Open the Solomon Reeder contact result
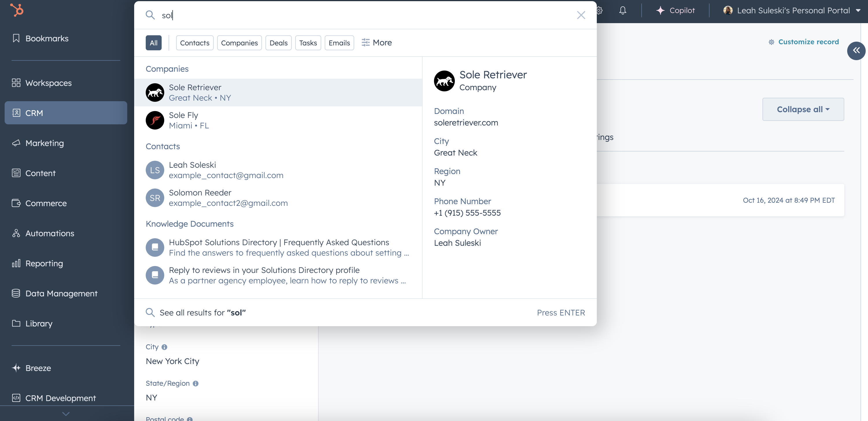The height and width of the screenshot is (421, 868). pyautogui.click(x=278, y=198)
